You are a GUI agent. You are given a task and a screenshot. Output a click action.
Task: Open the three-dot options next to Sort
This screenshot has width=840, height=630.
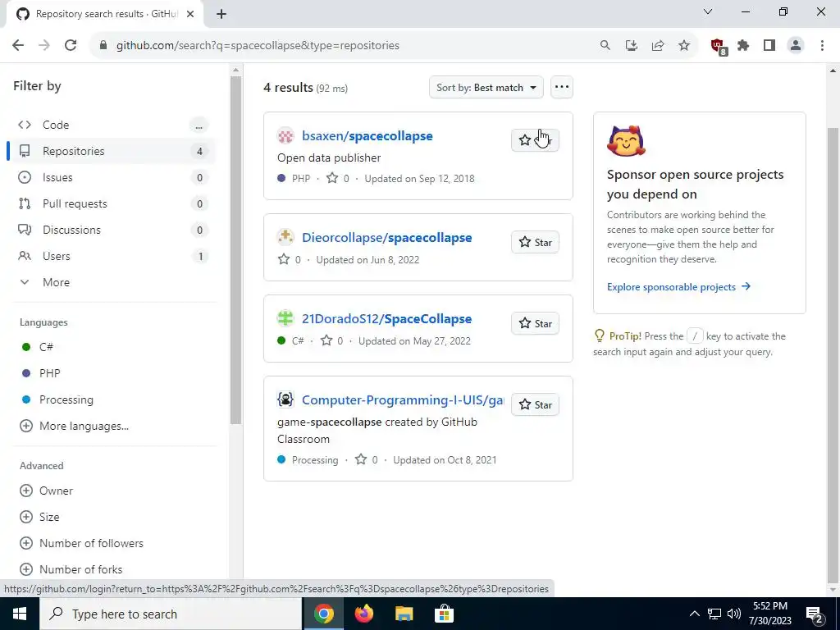(561, 87)
